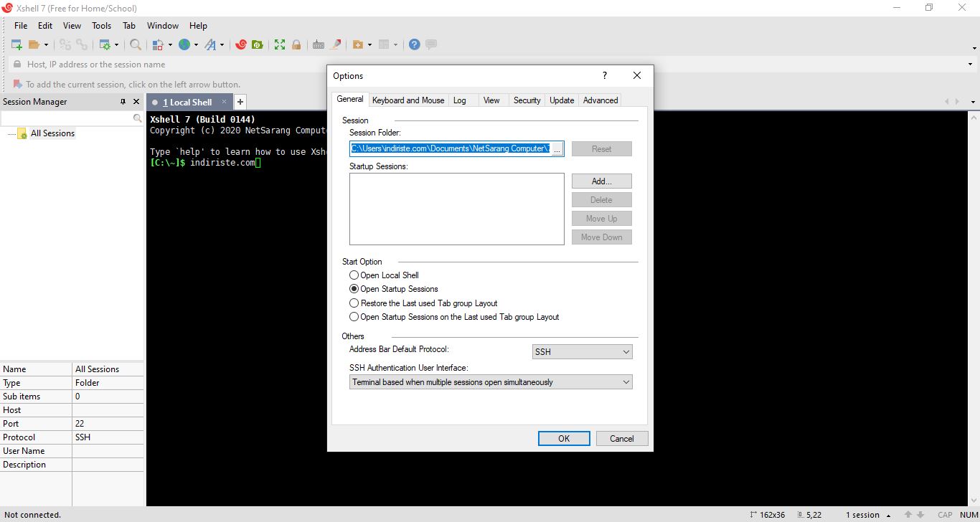
Task: Open Address Bar Default Protocol SSH dropdown
Action: (x=582, y=352)
